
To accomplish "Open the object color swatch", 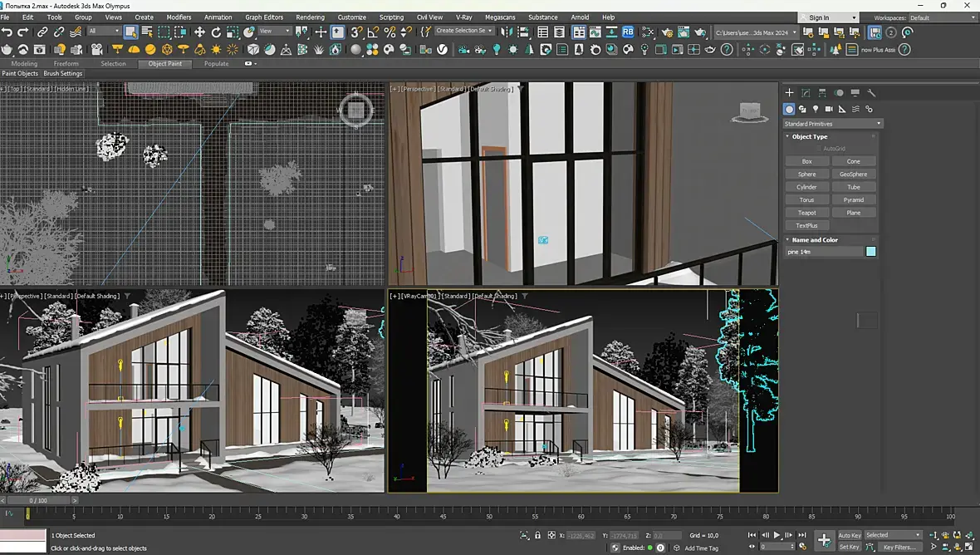I will point(870,251).
